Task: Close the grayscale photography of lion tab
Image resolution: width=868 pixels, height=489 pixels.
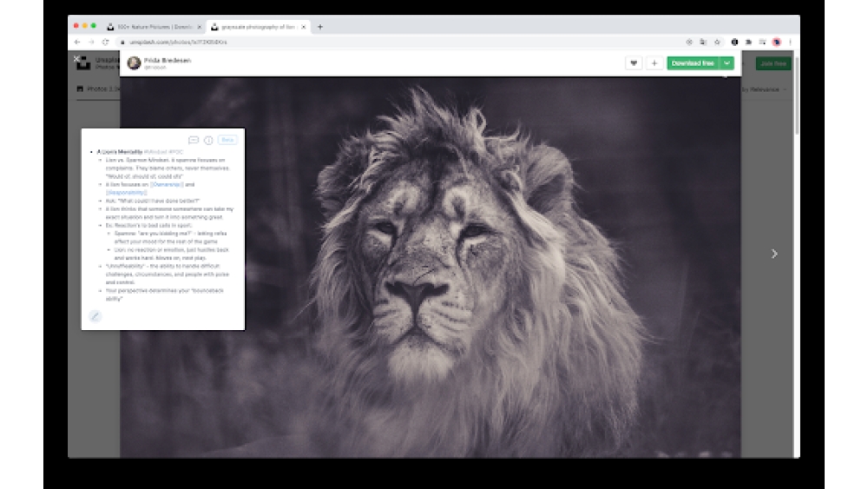Action: [x=303, y=27]
